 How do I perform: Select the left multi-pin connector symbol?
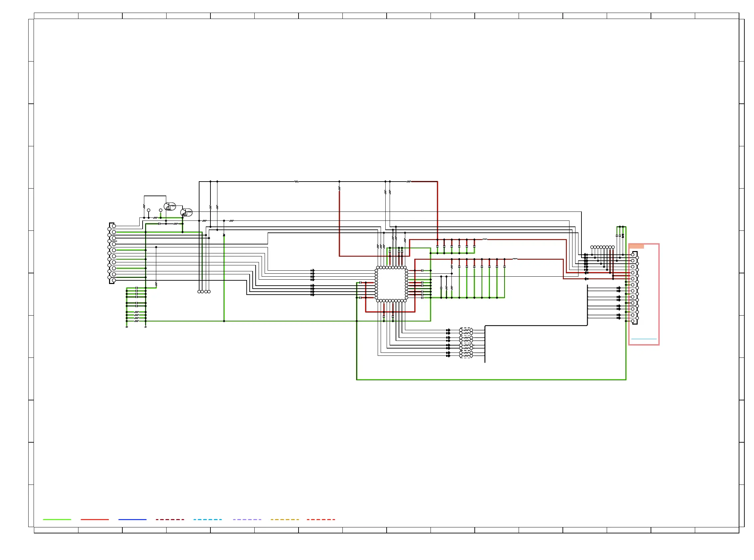click(x=112, y=253)
